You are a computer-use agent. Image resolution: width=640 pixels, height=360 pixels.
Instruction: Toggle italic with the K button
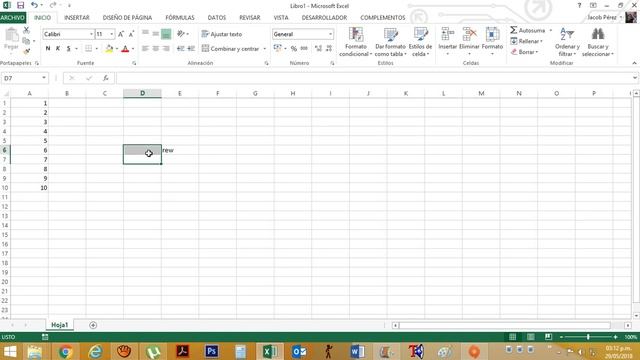coord(58,49)
